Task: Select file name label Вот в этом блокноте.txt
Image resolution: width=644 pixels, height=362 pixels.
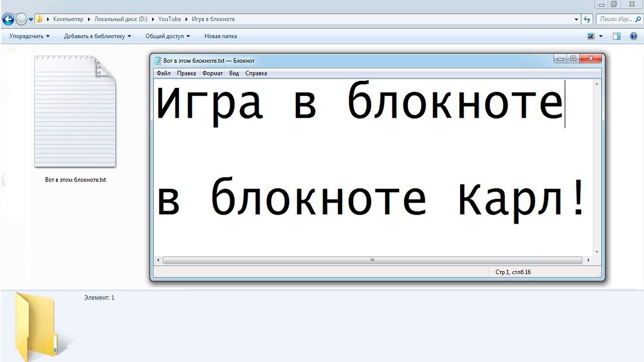Action: (x=75, y=179)
